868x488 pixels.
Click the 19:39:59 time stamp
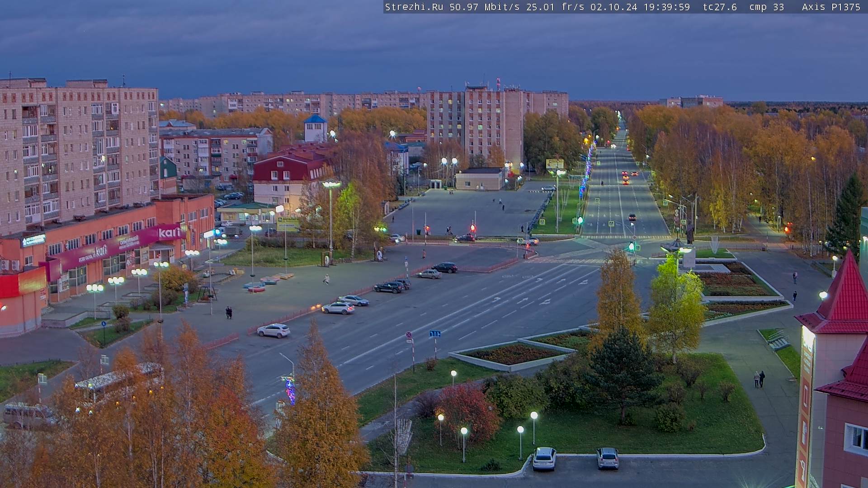tap(666, 7)
